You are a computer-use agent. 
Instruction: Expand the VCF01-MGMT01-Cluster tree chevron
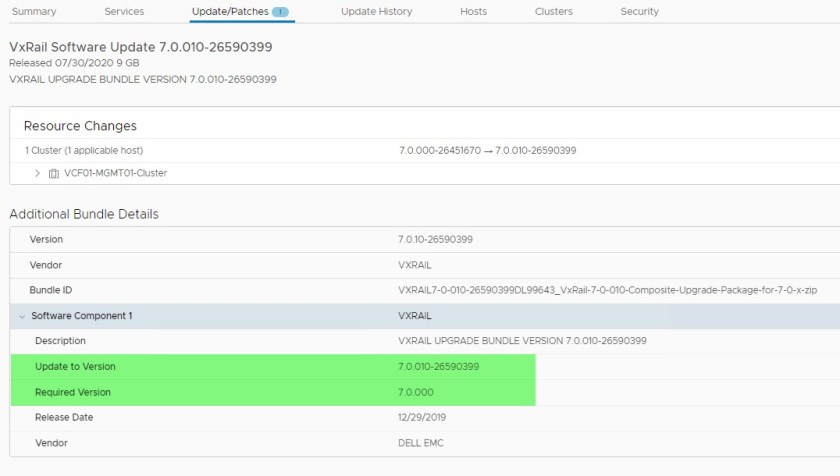[37, 173]
